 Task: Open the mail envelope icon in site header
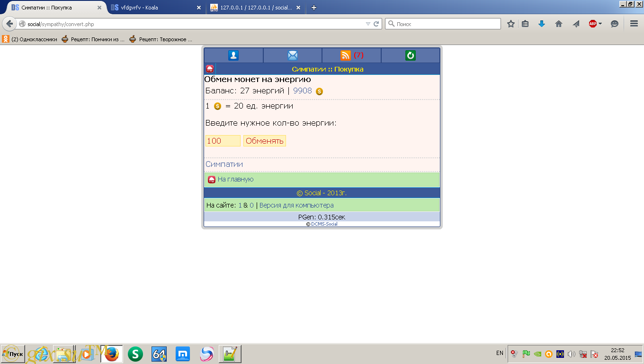click(293, 55)
